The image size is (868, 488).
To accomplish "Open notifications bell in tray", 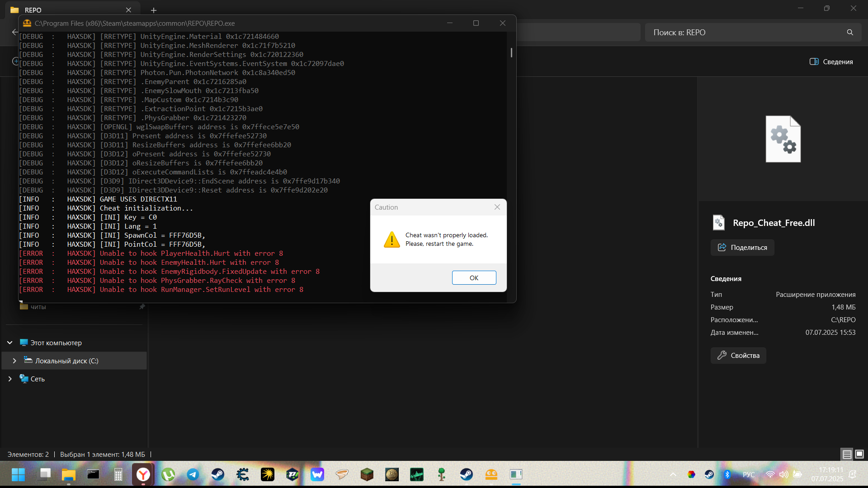I will 853,474.
